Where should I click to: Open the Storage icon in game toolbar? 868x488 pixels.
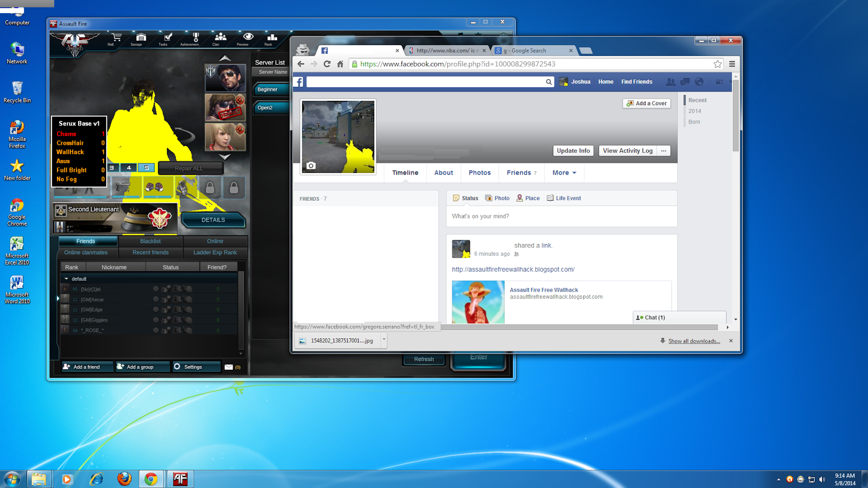pyautogui.click(x=141, y=38)
